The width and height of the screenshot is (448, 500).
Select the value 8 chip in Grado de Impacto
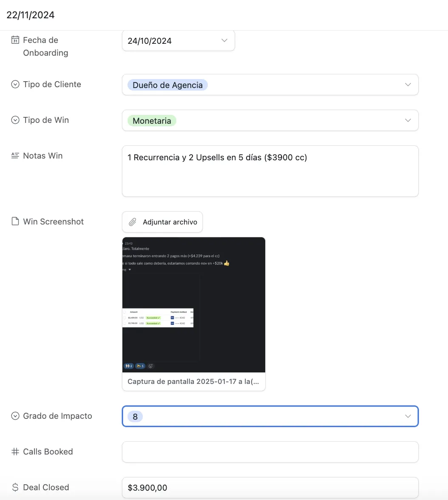pyautogui.click(x=135, y=417)
